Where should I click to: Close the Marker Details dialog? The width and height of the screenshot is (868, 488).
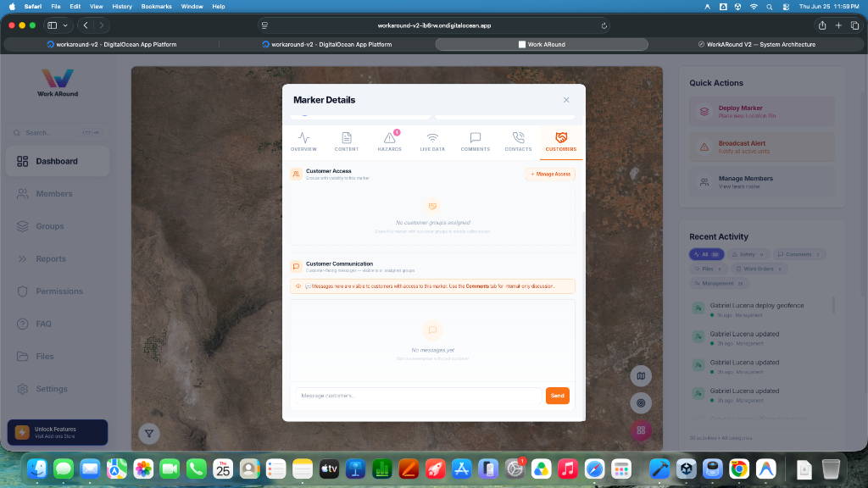point(566,100)
